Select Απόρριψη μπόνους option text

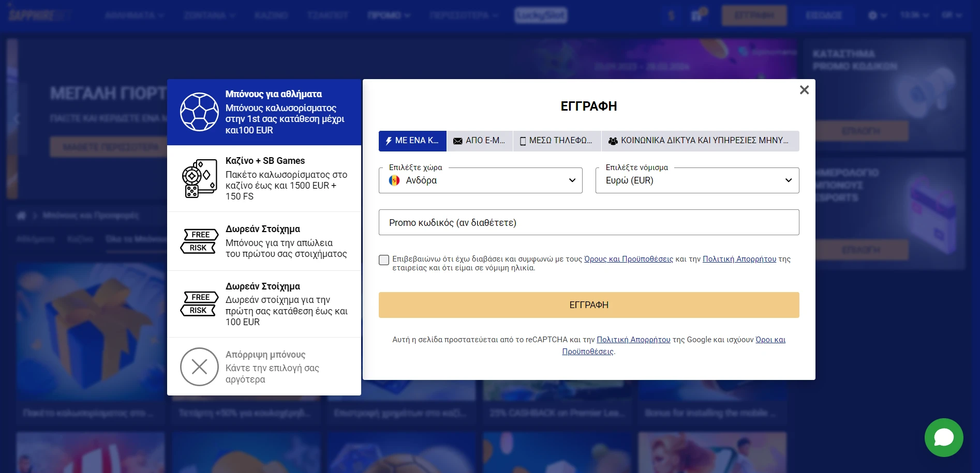(x=265, y=355)
